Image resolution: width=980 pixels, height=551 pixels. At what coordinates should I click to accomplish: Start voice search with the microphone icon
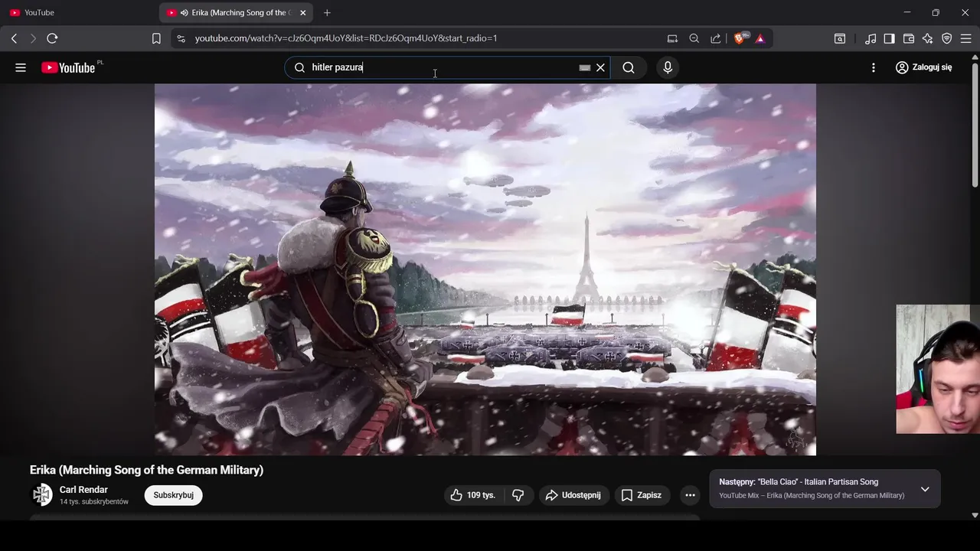coord(668,67)
